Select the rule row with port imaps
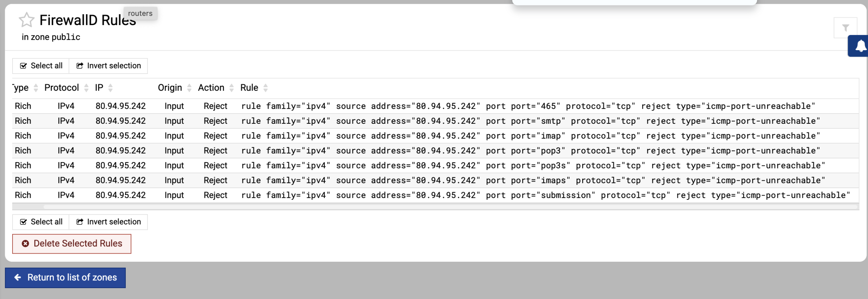The image size is (868, 299). pos(435,180)
